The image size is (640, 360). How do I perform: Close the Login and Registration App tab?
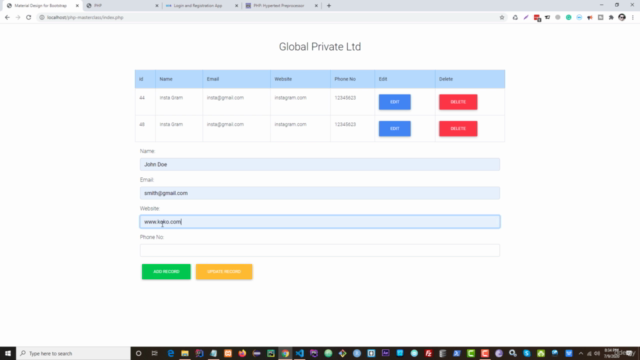(236, 6)
